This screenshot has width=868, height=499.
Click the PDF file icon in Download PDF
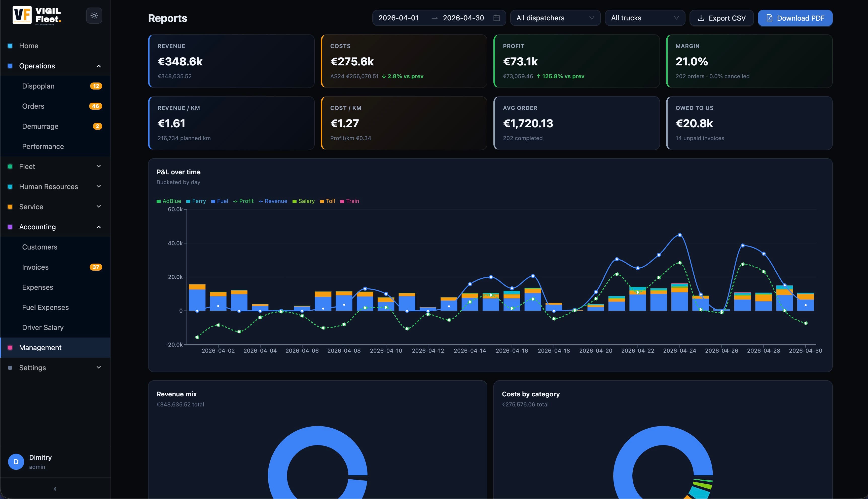pyautogui.click(x=769, y=18)
